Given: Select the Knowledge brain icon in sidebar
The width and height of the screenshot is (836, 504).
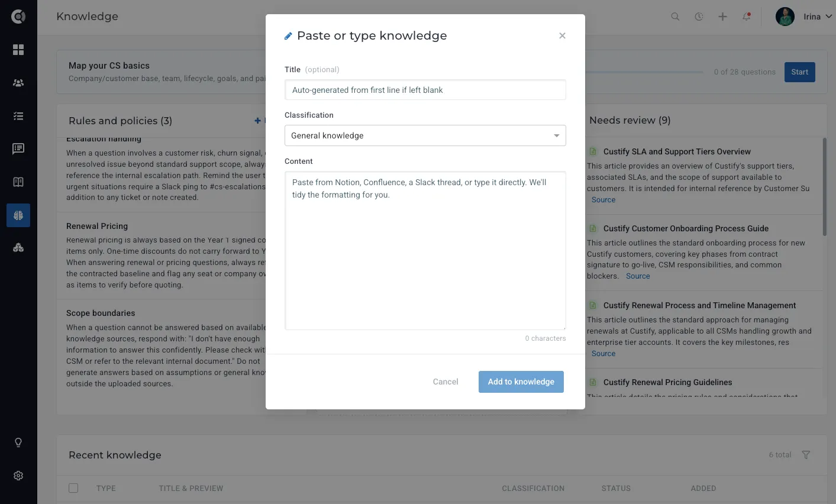Looking at the screenshot, I should point(18,215).
